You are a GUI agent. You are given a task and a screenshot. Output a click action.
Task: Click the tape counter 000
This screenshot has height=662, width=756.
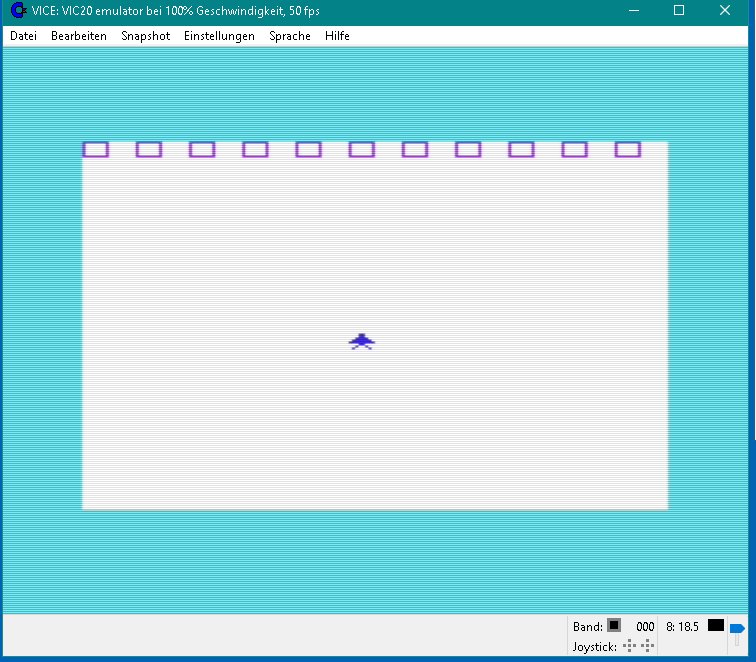[x=645, y=627]
